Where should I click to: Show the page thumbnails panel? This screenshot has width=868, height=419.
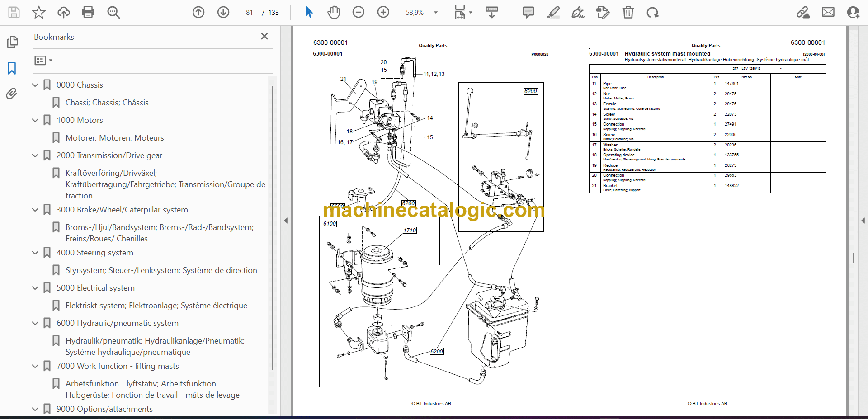pyautogui.click(x=12, y=42)
